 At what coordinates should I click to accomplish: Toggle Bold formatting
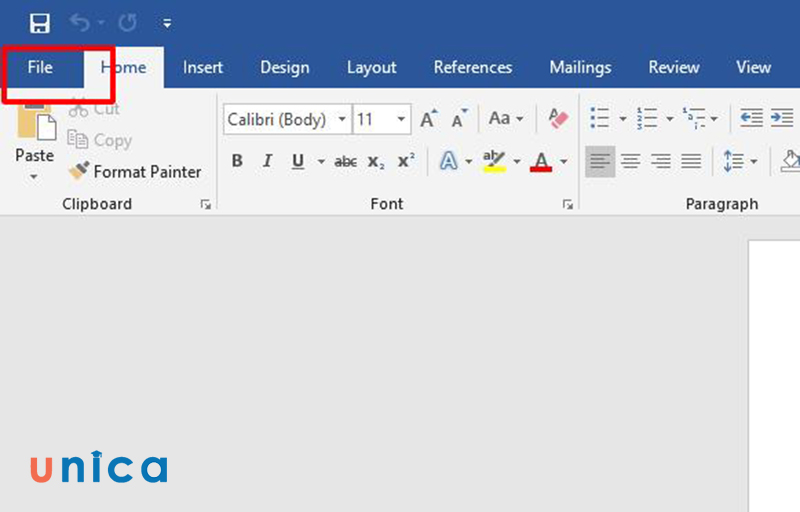point(237,161)
